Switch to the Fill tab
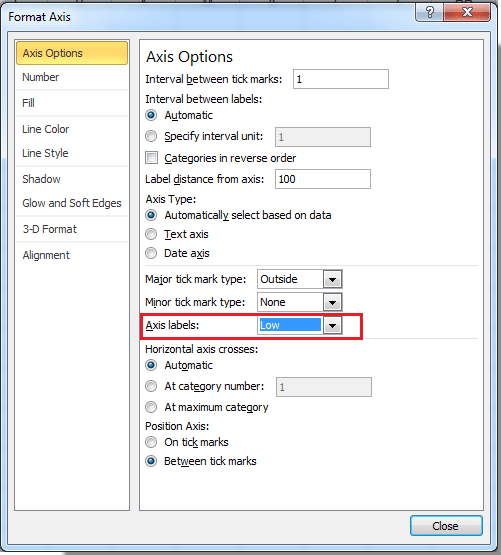The image size is (501, 555). click(x=72, y=103)
